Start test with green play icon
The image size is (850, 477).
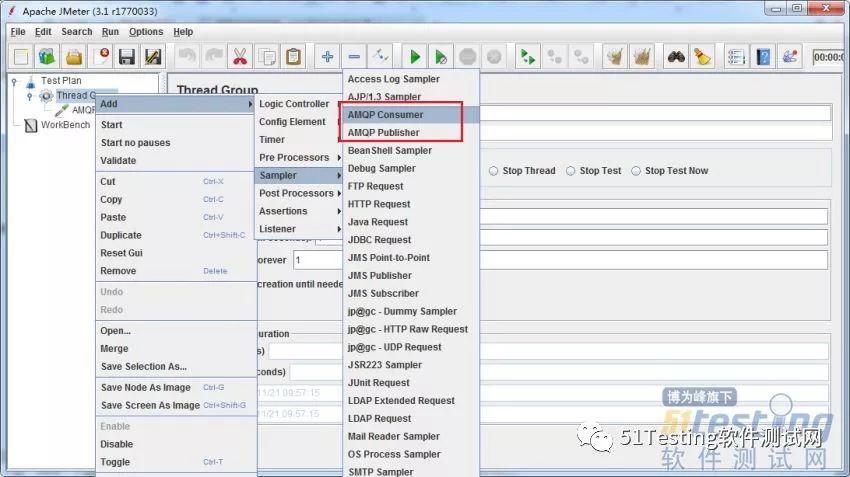point(415,56)
